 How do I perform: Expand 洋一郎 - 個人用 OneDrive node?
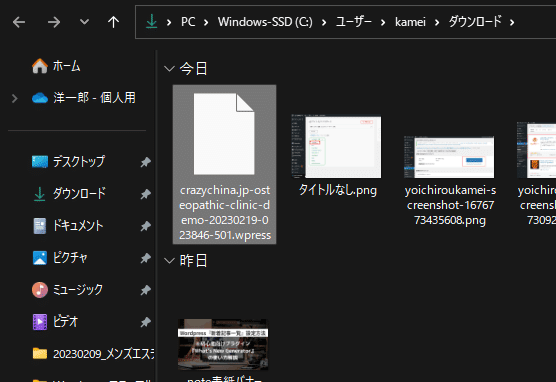click(15, 98)
